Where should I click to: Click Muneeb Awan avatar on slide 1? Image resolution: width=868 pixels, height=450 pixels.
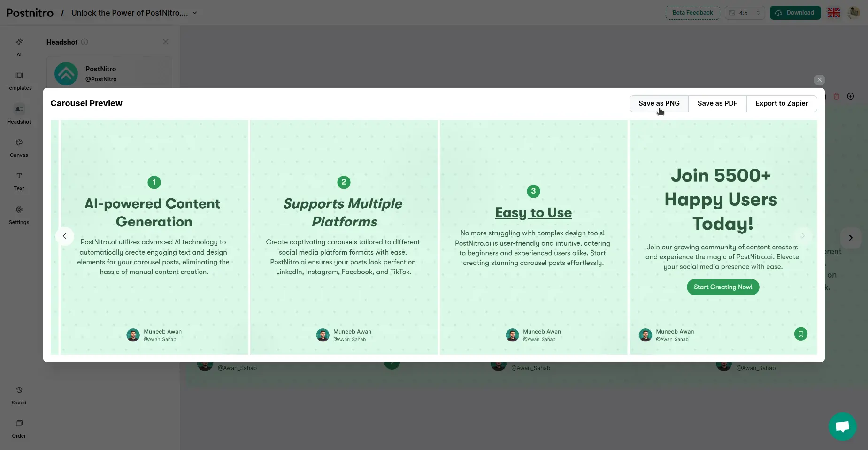[133, 335]
